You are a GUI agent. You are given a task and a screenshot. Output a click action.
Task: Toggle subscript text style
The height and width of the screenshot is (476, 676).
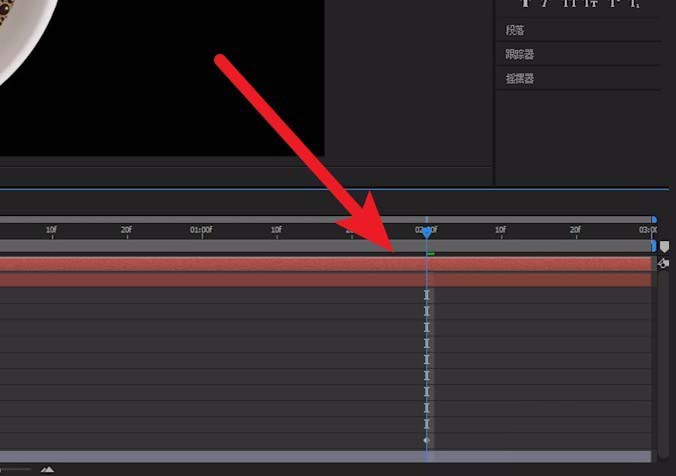click(x=634, y=3)
